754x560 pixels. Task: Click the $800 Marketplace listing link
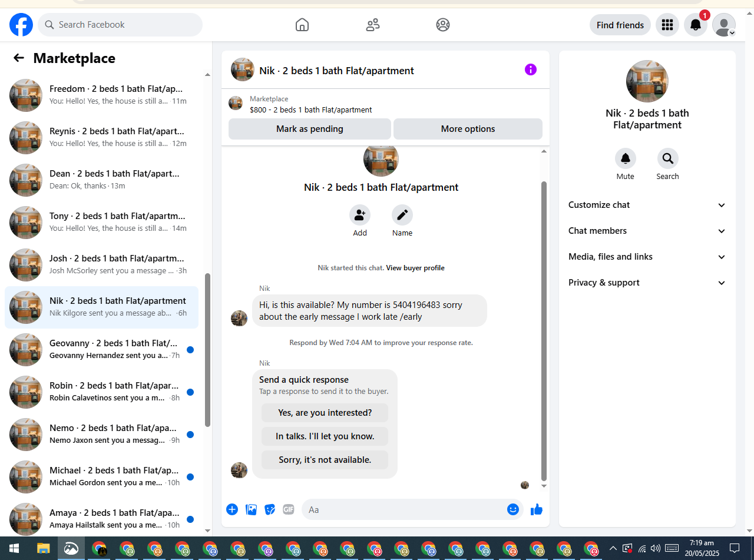coord(311,110)
